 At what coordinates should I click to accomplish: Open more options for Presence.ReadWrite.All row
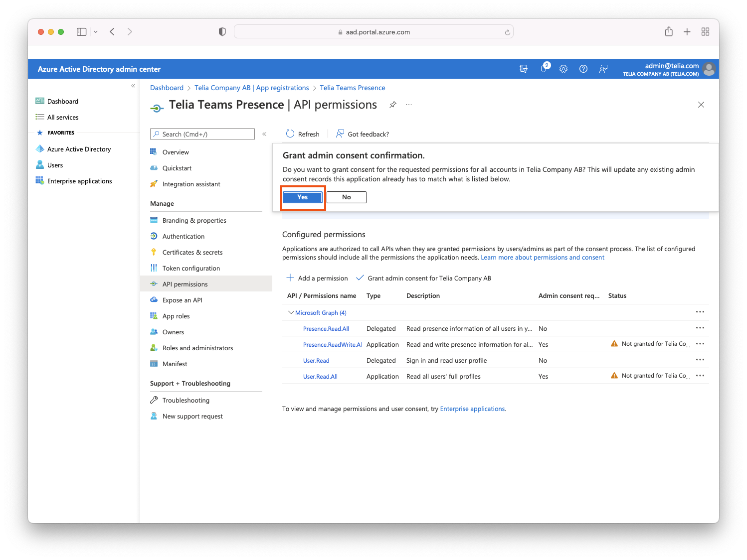pos(700,344)
